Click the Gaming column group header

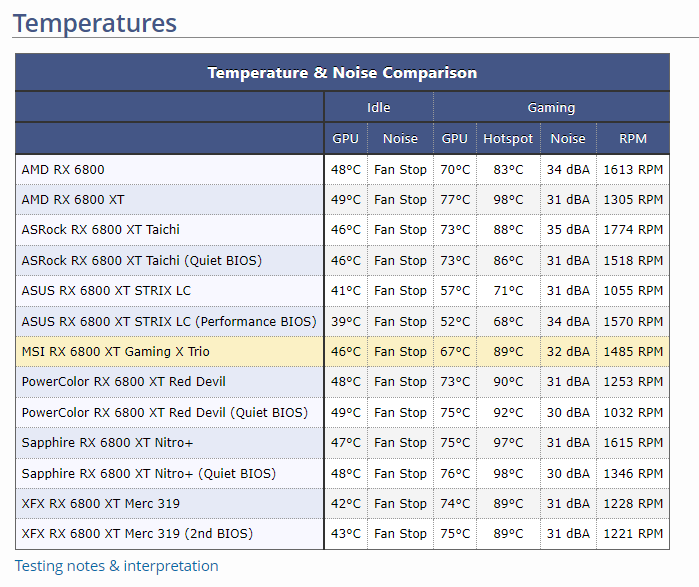551,107
